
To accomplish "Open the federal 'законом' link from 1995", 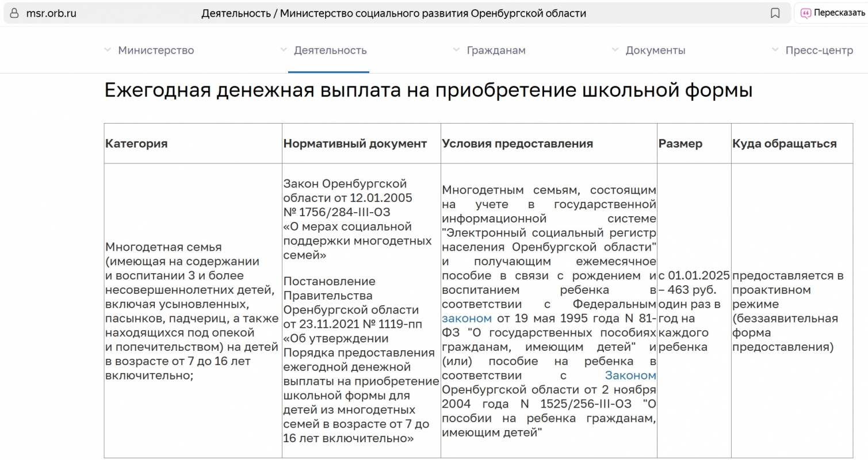I will (x=466, y=318).
